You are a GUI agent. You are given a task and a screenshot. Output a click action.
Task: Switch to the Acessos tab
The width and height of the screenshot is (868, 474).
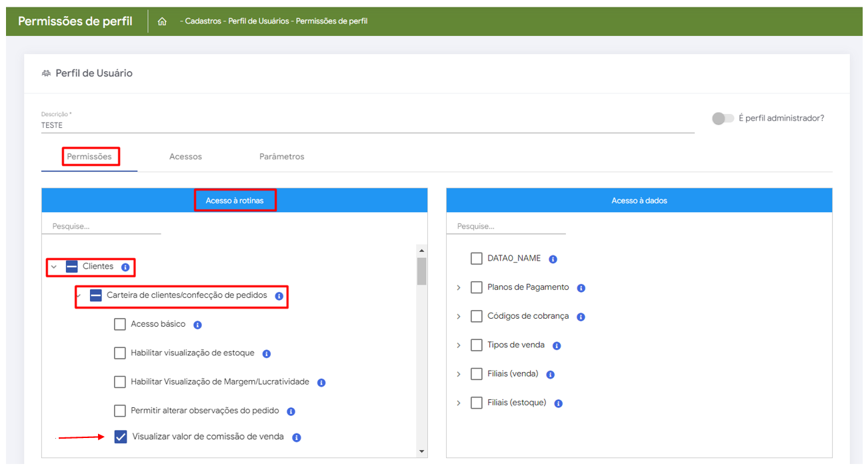click(185, 157)
